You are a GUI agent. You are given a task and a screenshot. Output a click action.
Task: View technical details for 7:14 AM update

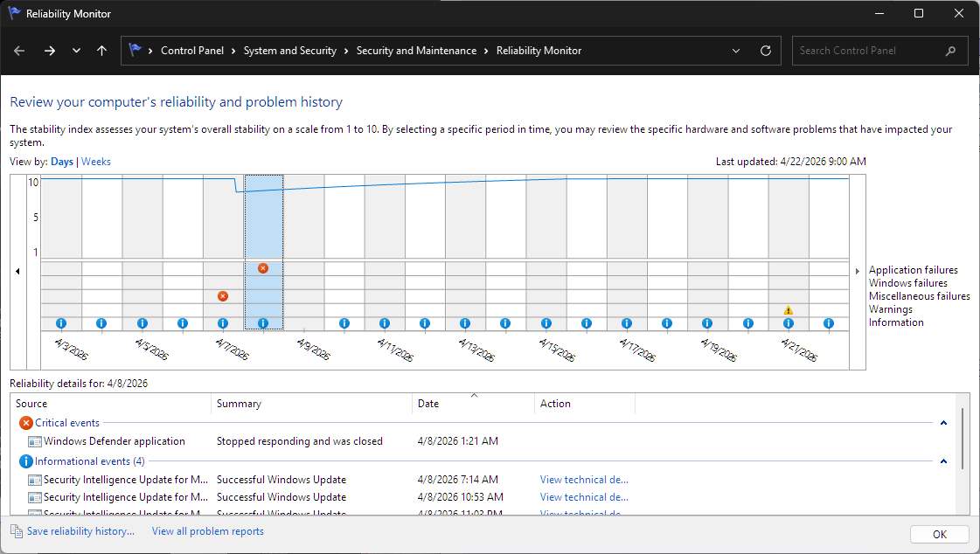(584, 480)
